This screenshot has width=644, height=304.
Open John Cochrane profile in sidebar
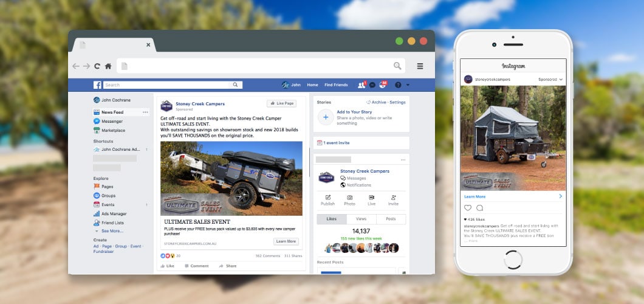point(112,100)
